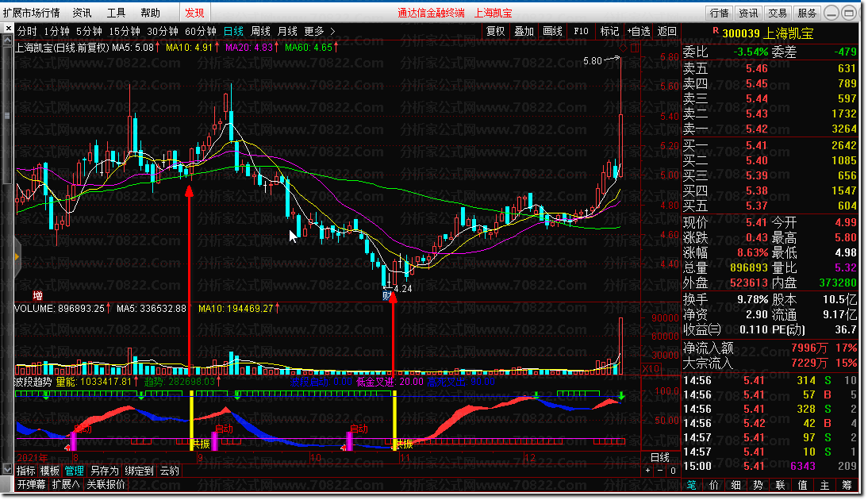
Task: Zoom out with the minus button
Action: (660, 471)
